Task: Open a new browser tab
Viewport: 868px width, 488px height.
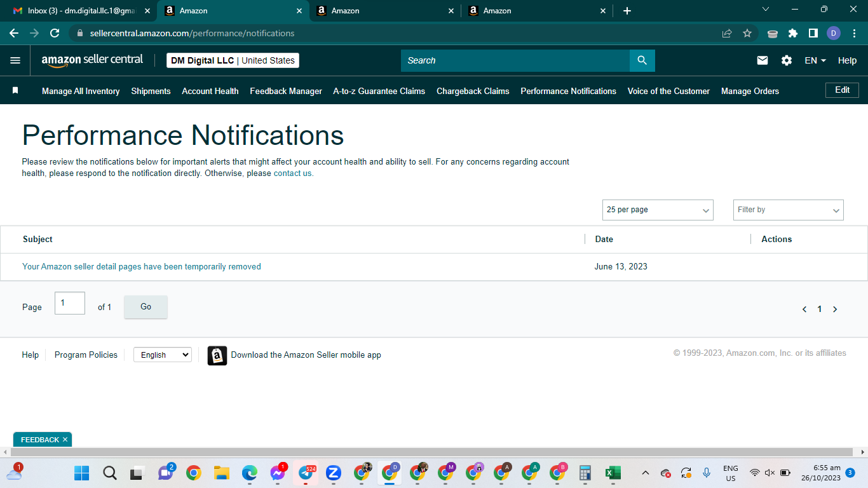Action: 627,11
